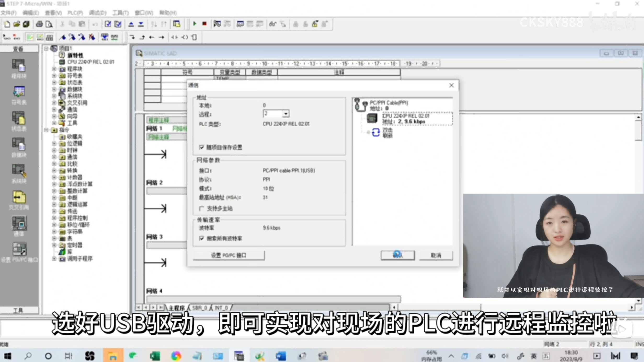The height and width of the screenshot is (362, 644).
Task: Insert a contact with the contact toolbar icon
Action: tap(174, 37)
